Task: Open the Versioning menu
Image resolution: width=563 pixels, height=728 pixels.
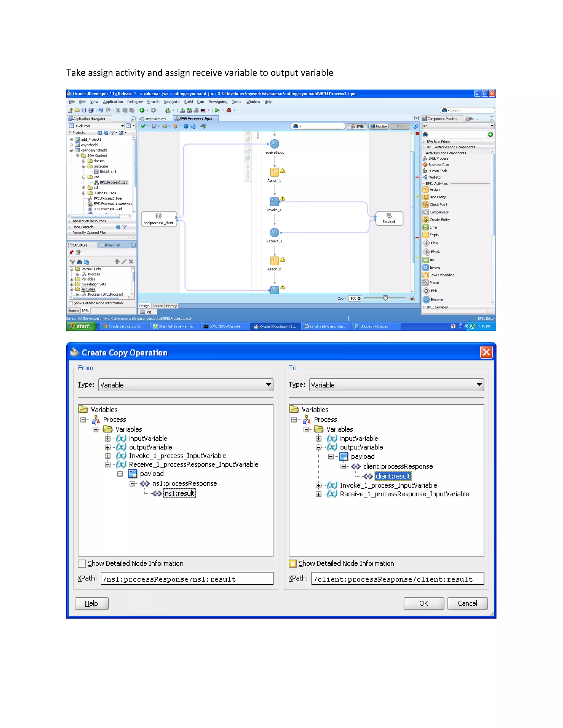Action: point(218,102)
